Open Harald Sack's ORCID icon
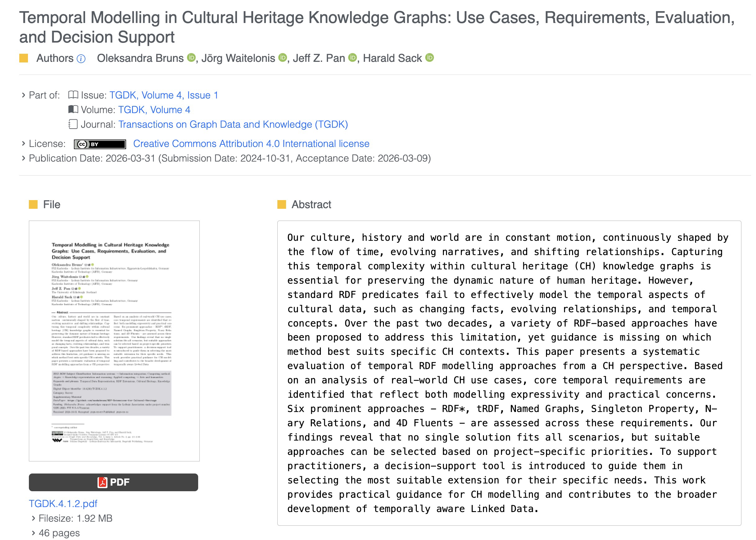The width and height of the screenshot is (756, 540). 429,58
